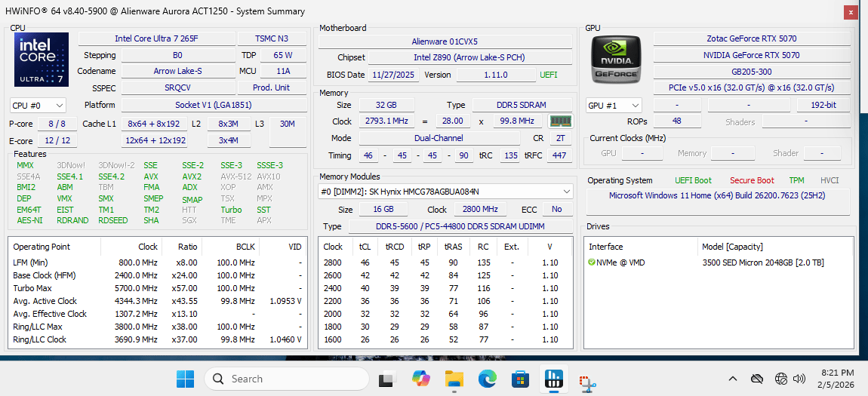Click the taskbar Search box

coord(286,379)
